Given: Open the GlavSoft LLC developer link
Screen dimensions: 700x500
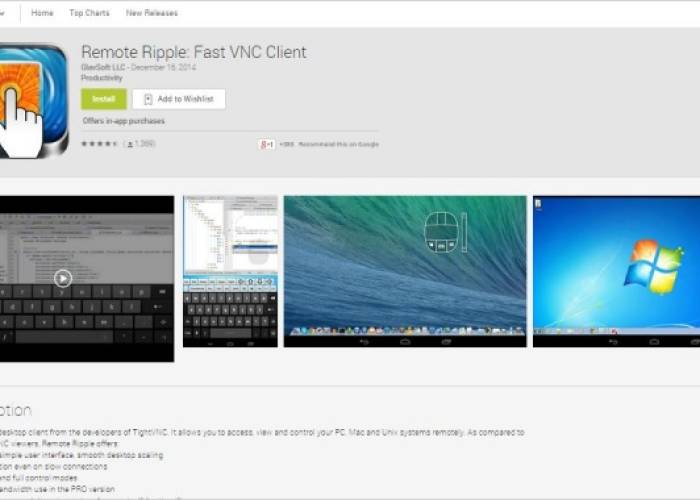Looking at the screenshot, I should 103,67.
